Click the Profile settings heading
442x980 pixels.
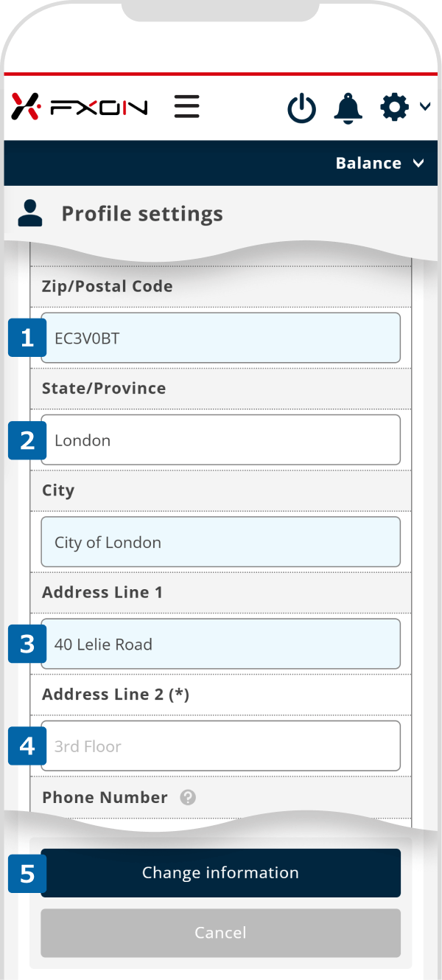(x=141, y=214)
